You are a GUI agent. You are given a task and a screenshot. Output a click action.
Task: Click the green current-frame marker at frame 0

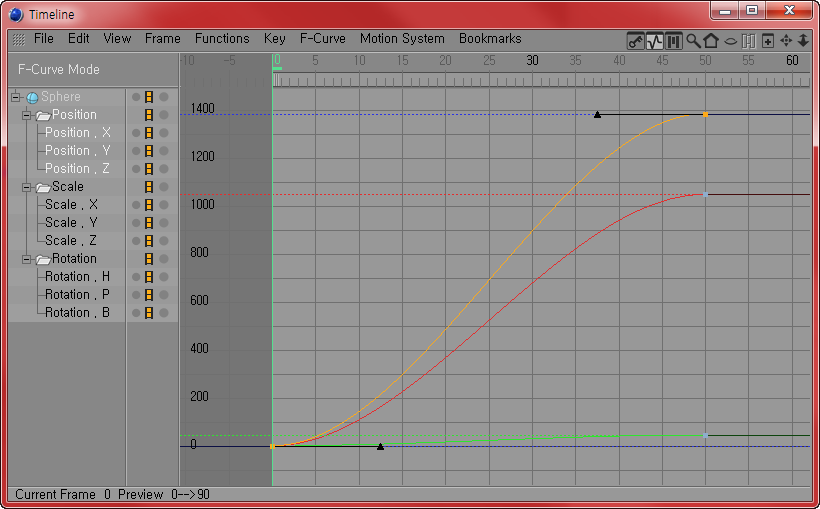277,68
